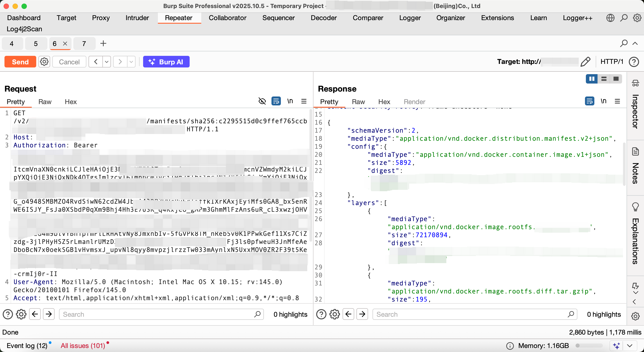
Task: Switch to side-by-side layout view
Action: pyautogui.click(x=591, y=79)
